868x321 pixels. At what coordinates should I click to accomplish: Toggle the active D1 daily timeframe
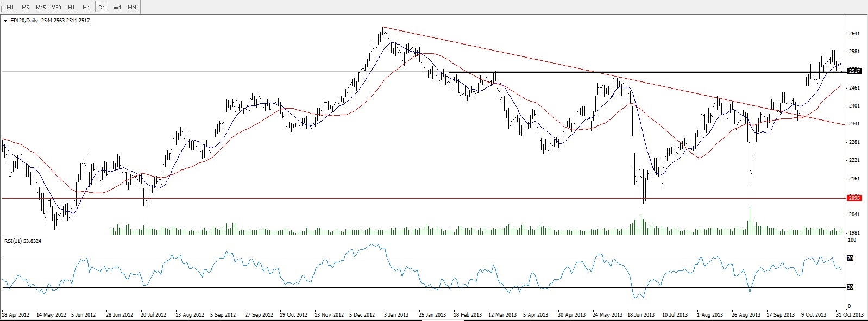click(102, 7)
